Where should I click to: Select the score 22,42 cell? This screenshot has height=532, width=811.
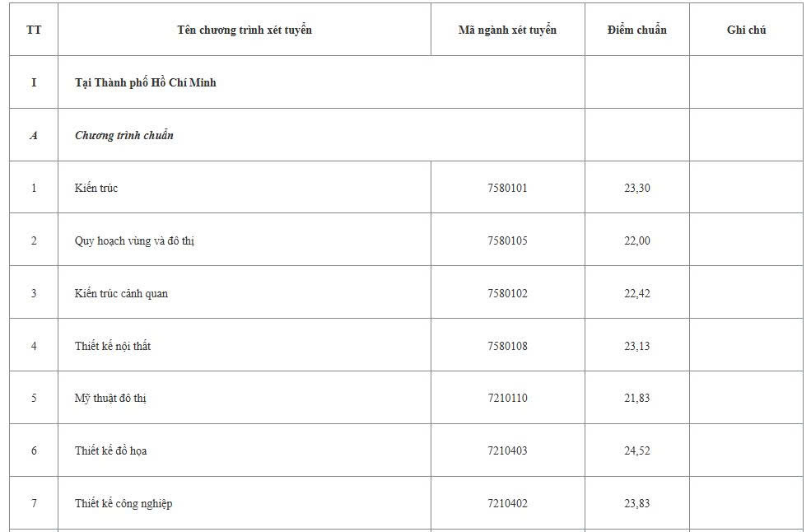click(x=636, y=293)
